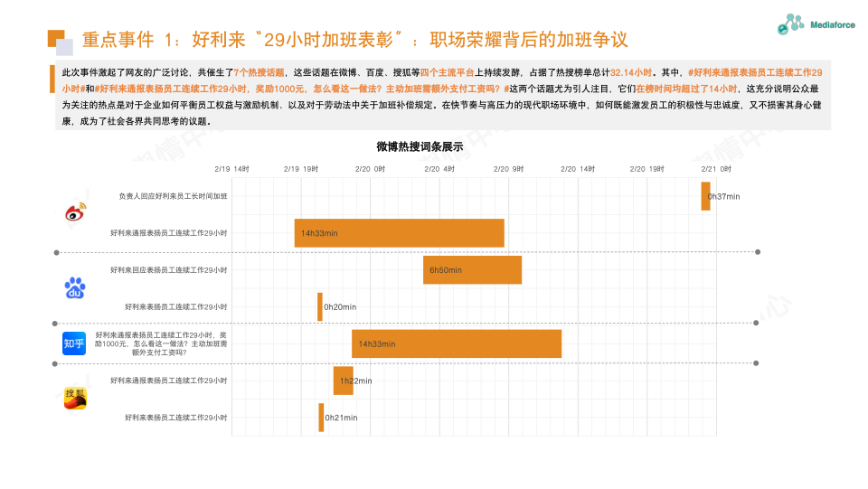868x489 pixels.
Task: Click the axis label 2/19 14时
Action: coord(232,169)
